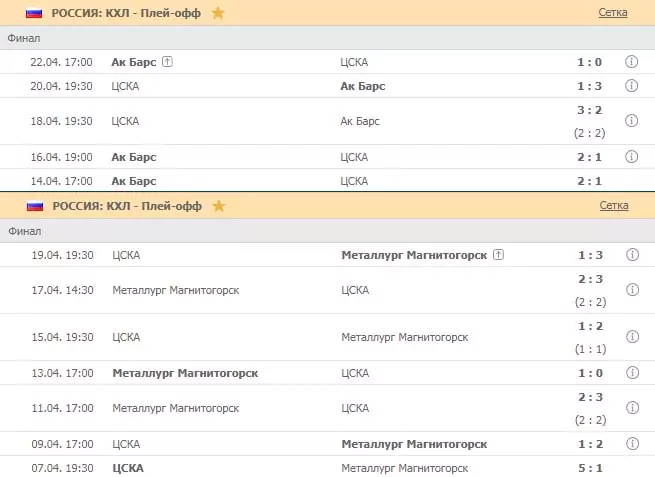This screenshot has width=655, height=477.
Task: Click home team Ак Барс in 16.04 row
Action: (x=134, y=157)
